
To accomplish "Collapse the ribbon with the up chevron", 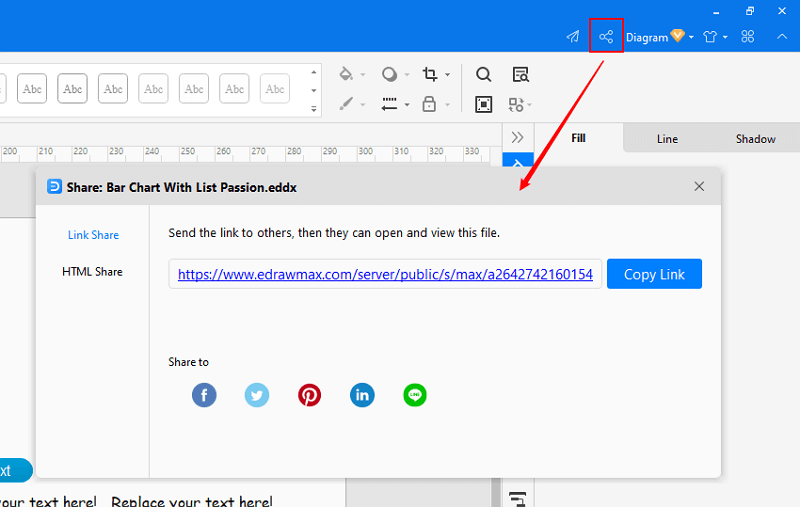I will pos(782,37).
